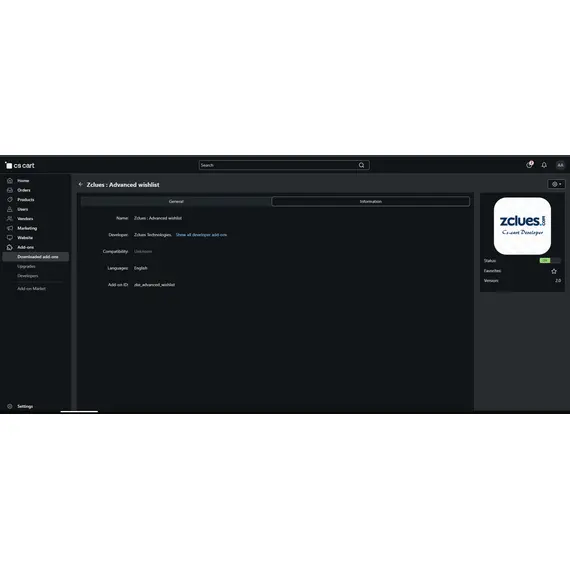Click the Add-ons puzzle icon
The image size is (570, 570).
point(10,247)
